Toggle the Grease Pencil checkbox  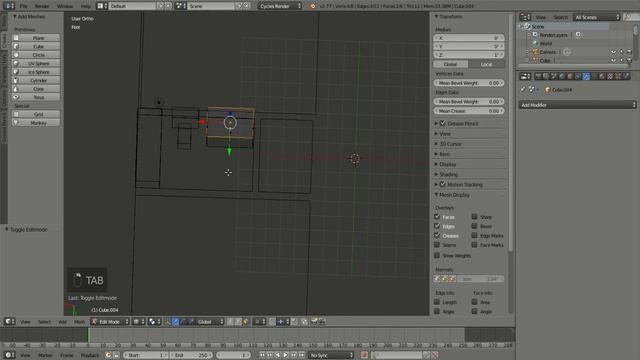pyautogui.click(x=443, y=123)
